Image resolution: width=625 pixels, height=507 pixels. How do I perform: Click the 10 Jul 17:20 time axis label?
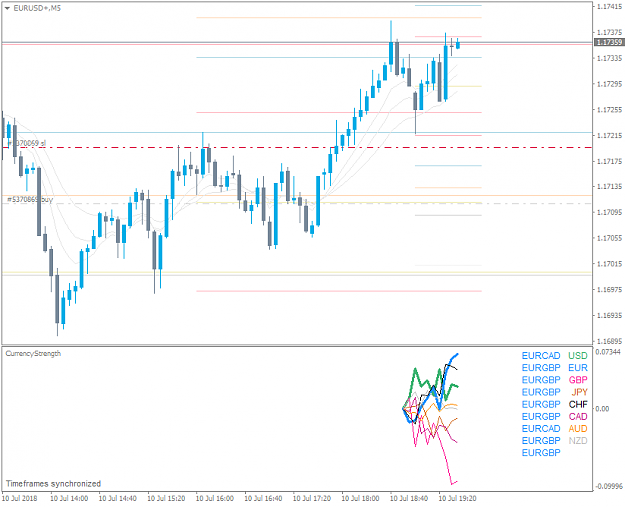click(312, 498)
